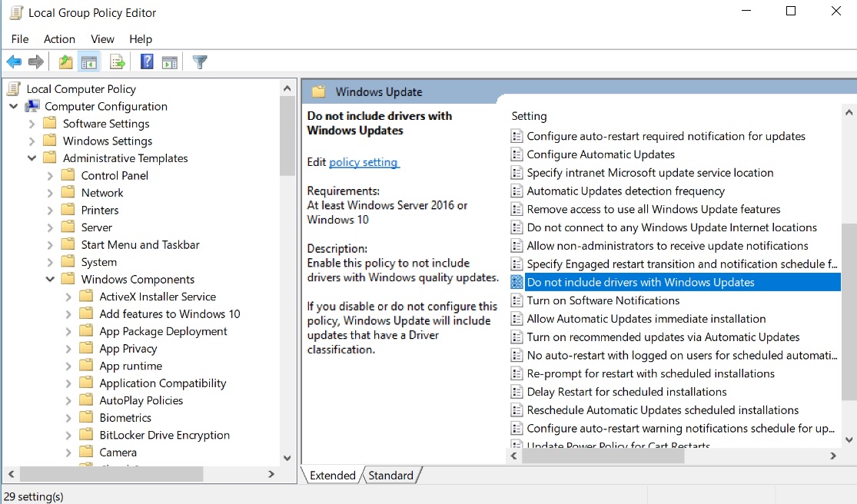Click the Export List toolbar icon
This screenshot has width=857, height=504.
pos(118,62)
